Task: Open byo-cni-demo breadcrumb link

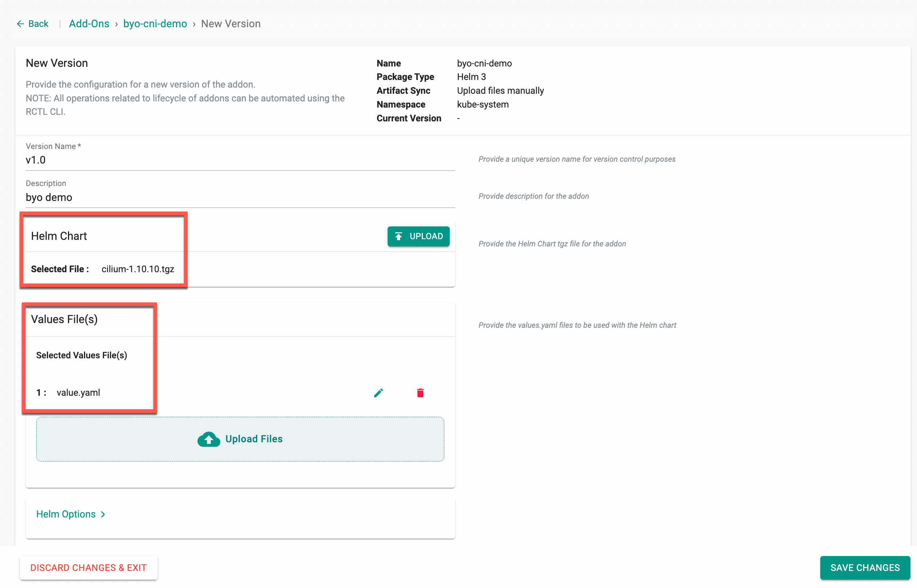Action: 155,24
